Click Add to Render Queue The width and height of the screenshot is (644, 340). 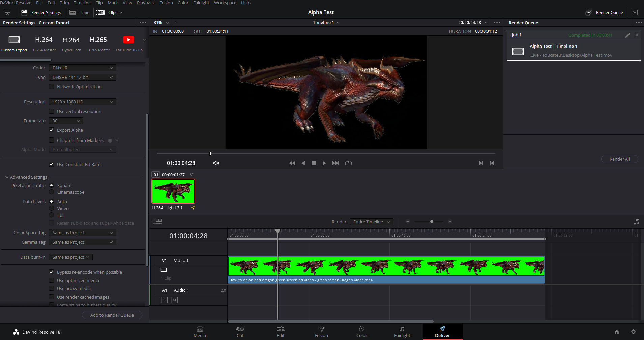pyautogui.click(x=112, y=315)
